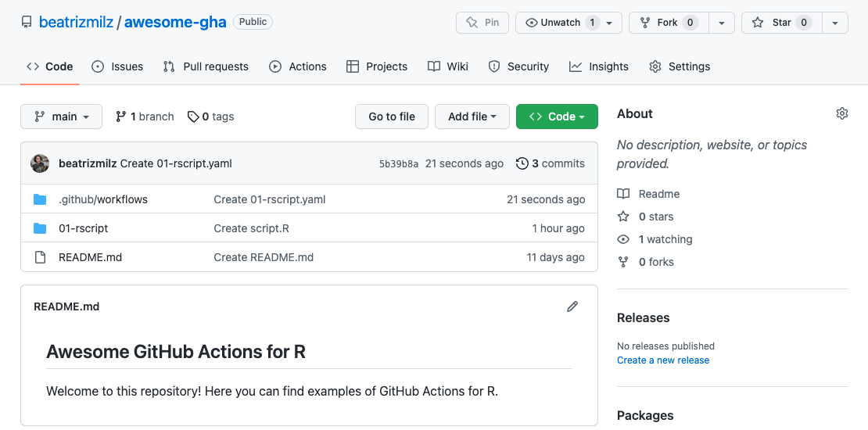Screen dimensions: 868x430
Task: Open the Pull requests tab
Action: [206, 66]
